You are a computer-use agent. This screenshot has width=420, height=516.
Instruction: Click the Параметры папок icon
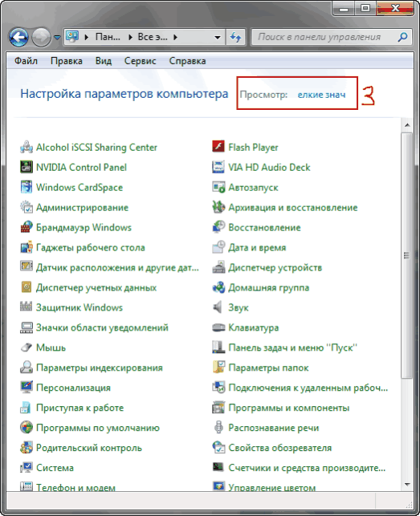(x=218, y=368)
